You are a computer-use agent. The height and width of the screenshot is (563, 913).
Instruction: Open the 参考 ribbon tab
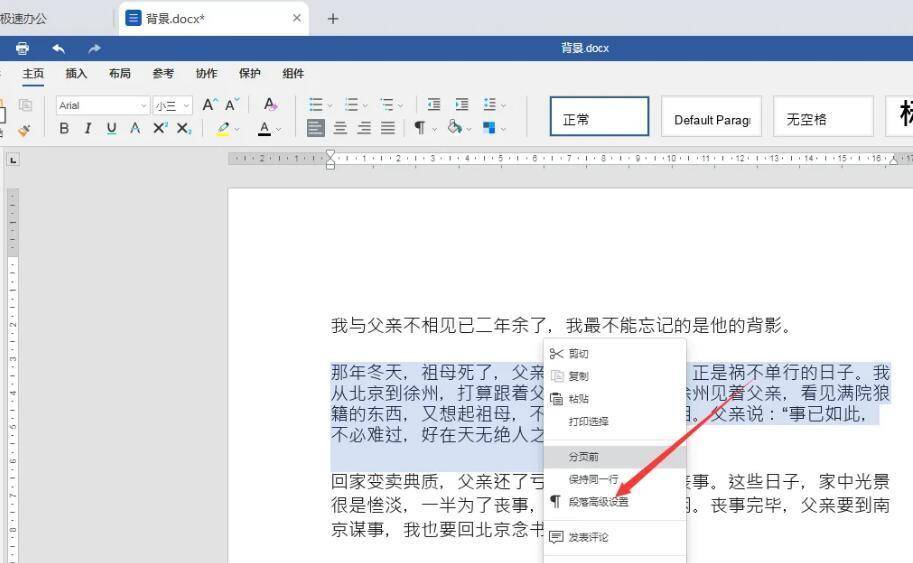163,73
